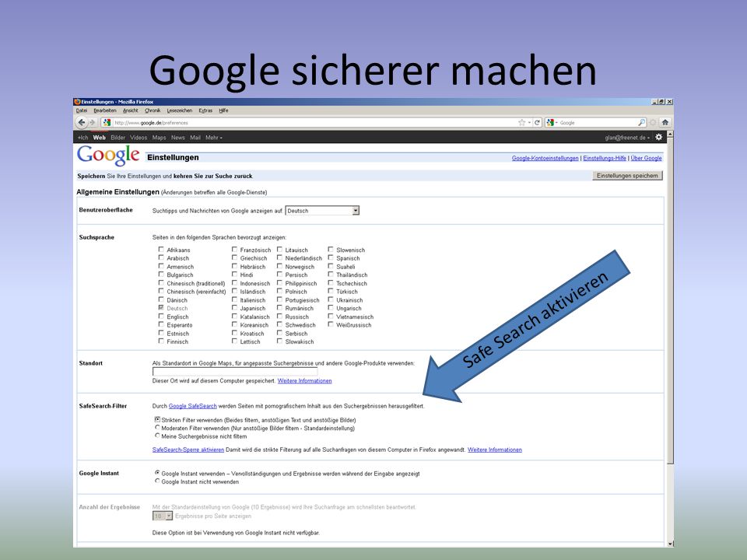Click the Firefox back arrow button
The width and height of the screenshot is (747, 560).
(82, 122)
